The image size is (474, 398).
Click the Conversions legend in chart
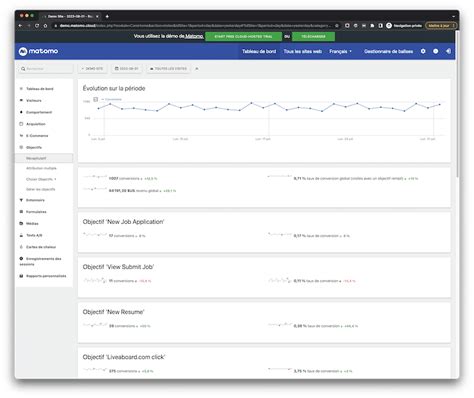click(111, 99)
